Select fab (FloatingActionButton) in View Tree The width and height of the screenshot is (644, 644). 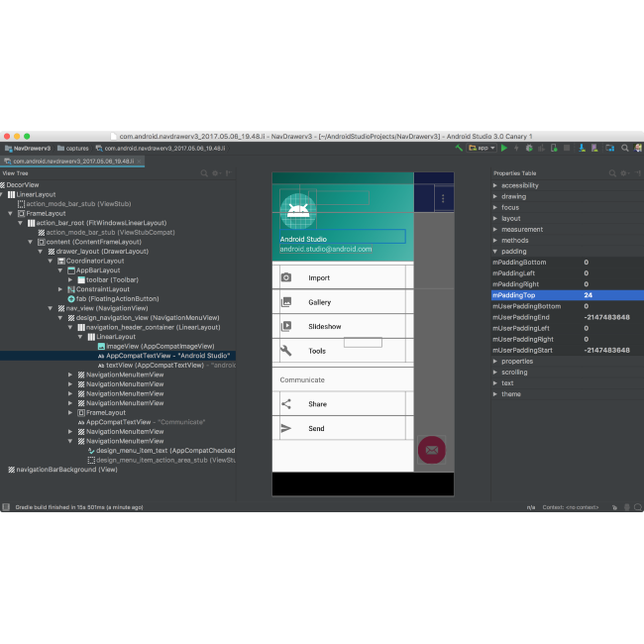113,299
